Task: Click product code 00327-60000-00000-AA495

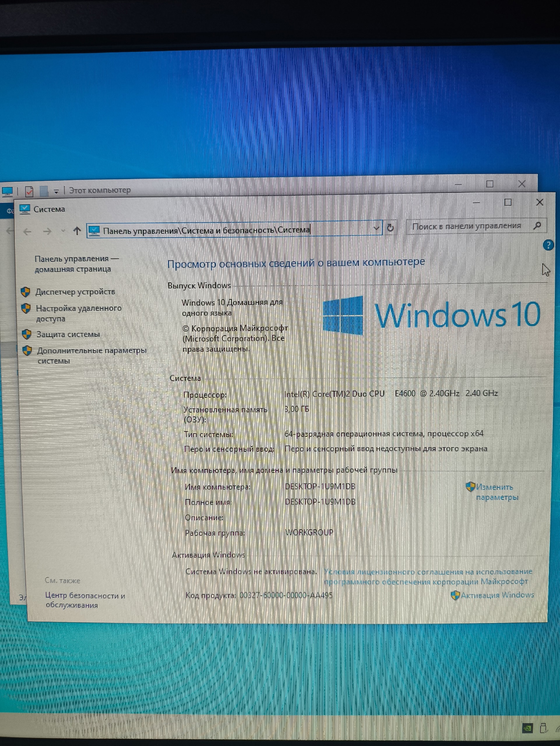Action: click(286, 595)
